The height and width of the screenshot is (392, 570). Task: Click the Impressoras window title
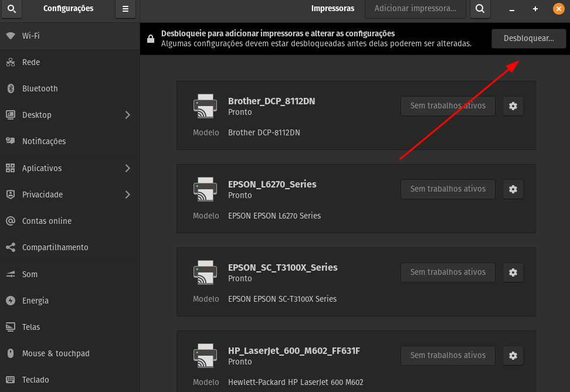pyautogui.click(x=333, y=8)
